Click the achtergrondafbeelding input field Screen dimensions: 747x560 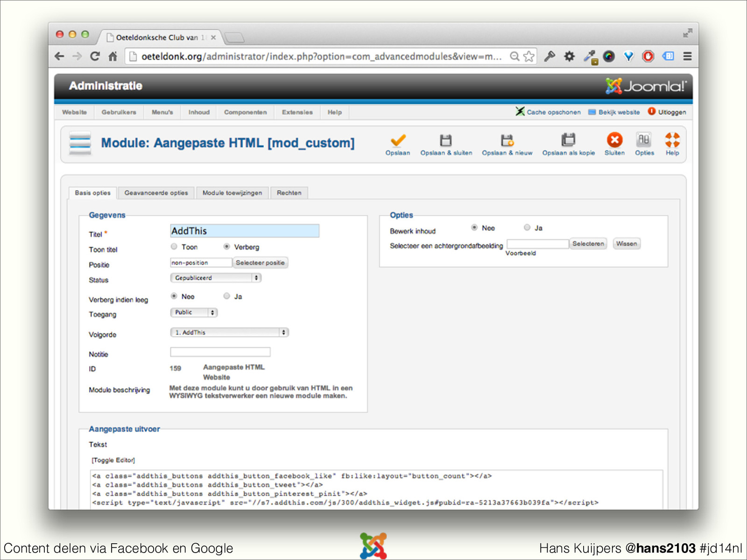537,244
